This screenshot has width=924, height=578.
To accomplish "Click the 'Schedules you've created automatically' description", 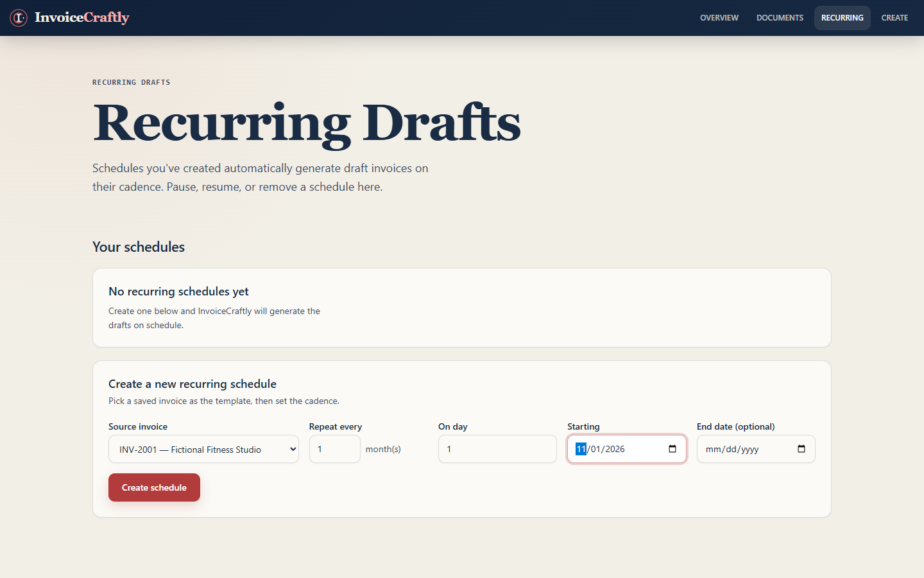I will pos(261,177).
